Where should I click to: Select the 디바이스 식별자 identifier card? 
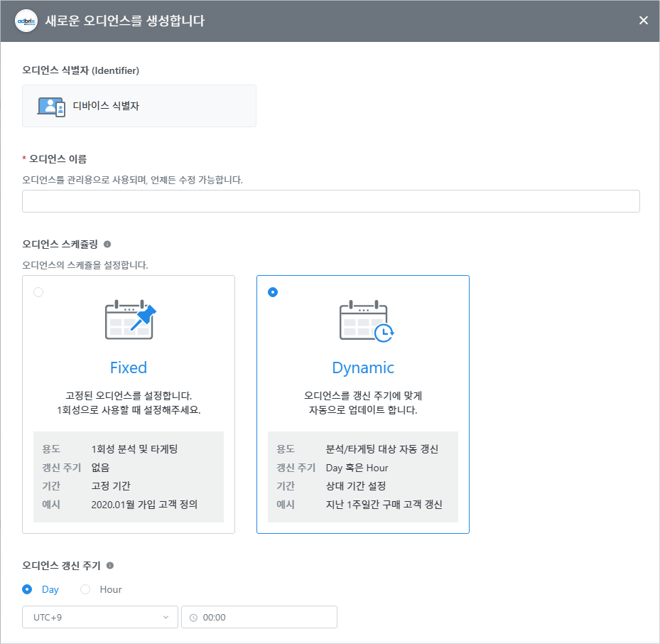139,106
